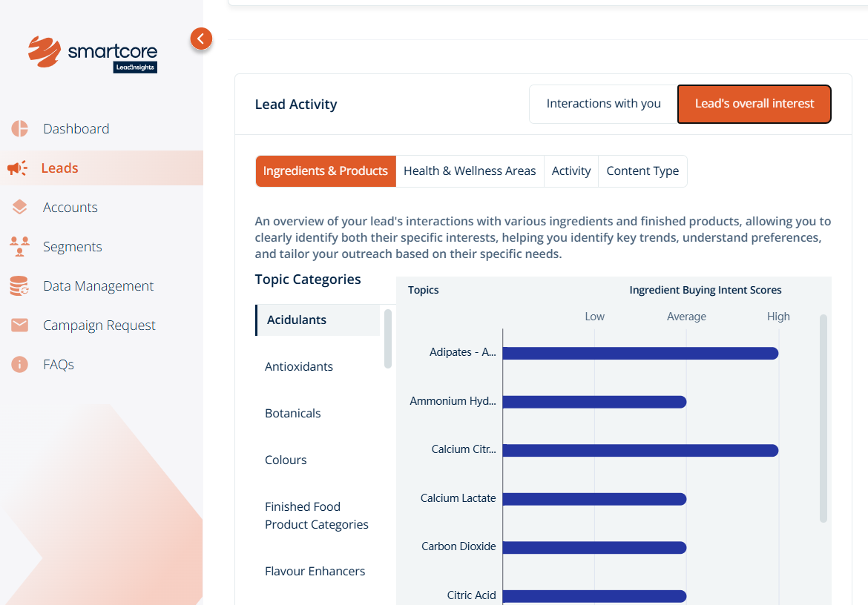This screenshot has width=868, height=605.
Task: Click the Calcium Lactate intent score bar
Action: point(594,499)
